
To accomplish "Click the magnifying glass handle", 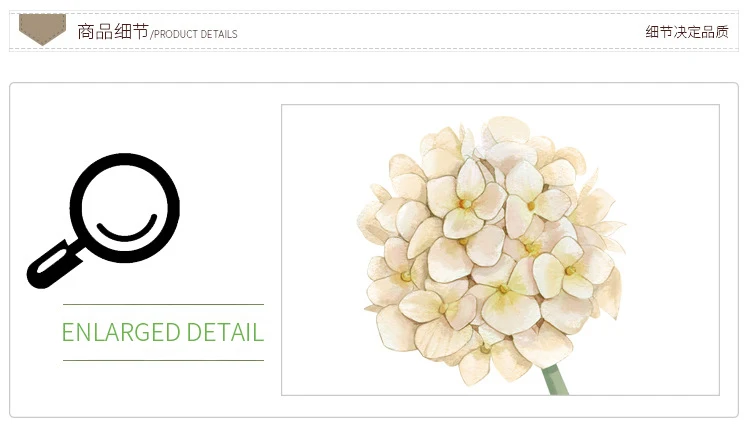I will pos(54,265).
